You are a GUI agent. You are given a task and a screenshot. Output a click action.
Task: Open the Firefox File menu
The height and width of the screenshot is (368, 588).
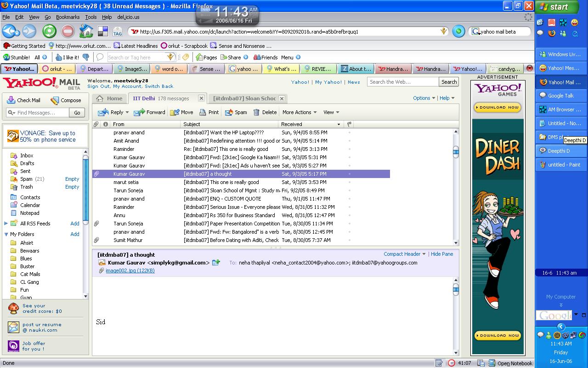coord(6,17)
